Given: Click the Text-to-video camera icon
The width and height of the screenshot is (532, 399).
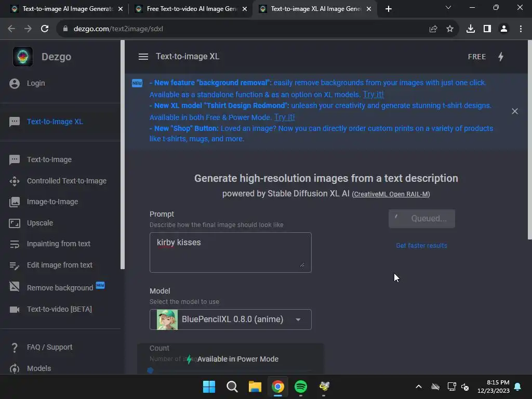Looking at the screenshot, I should click(x=15, y=310).
